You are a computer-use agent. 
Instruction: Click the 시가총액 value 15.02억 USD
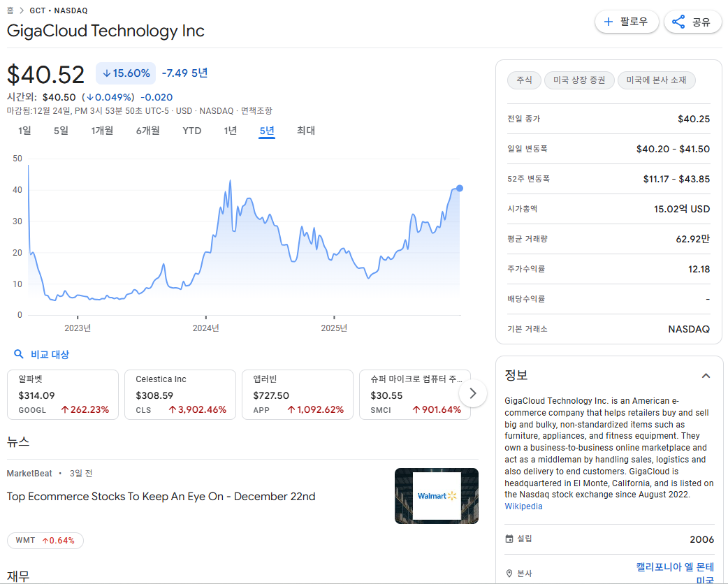[x=682, y=209]
